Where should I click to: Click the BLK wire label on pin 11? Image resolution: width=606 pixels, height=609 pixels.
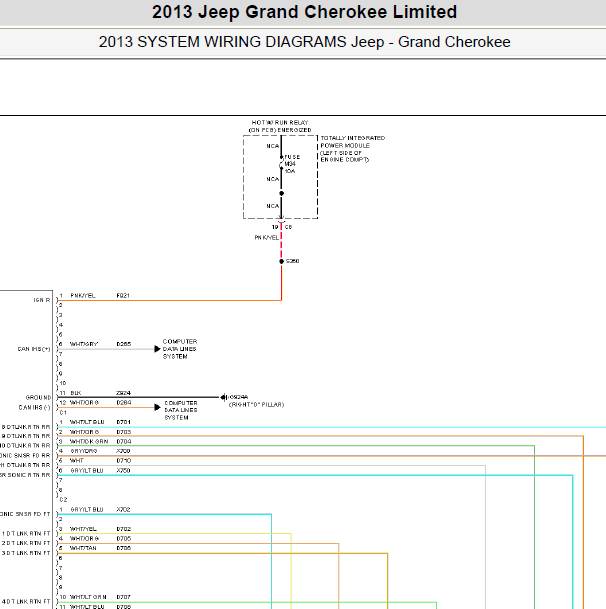[76, 393]
